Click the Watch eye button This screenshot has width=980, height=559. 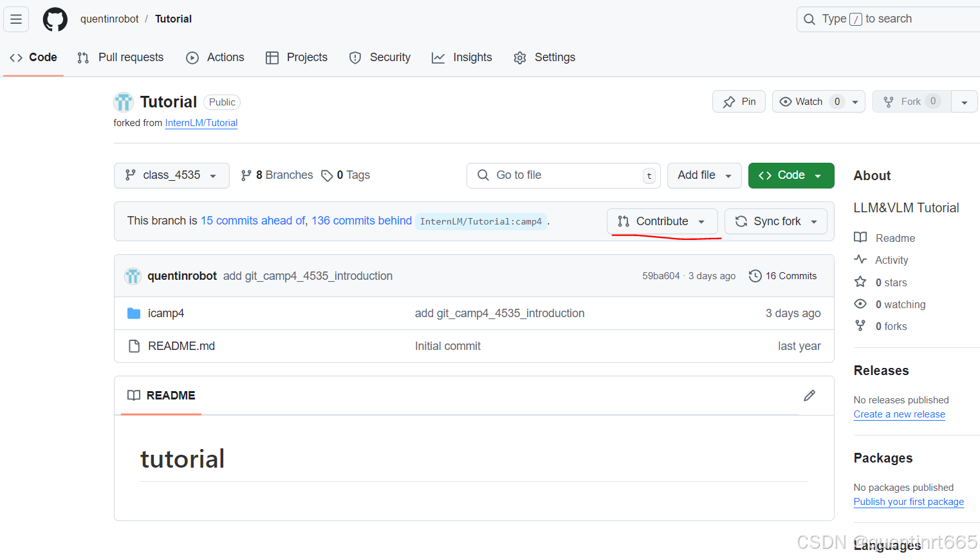pyautogui.click(x=809, y=102)
